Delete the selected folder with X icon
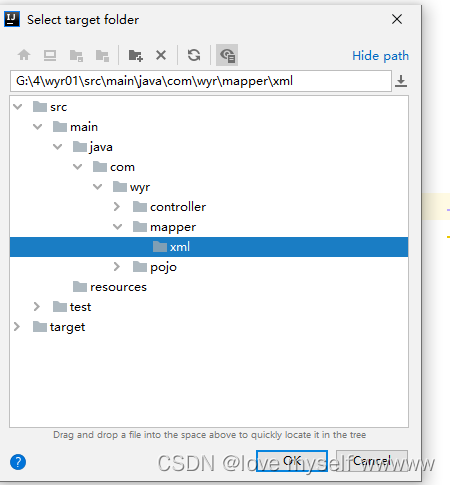Image resolution: width=450 pixels, height=485 pixels. tap(161, 55)
